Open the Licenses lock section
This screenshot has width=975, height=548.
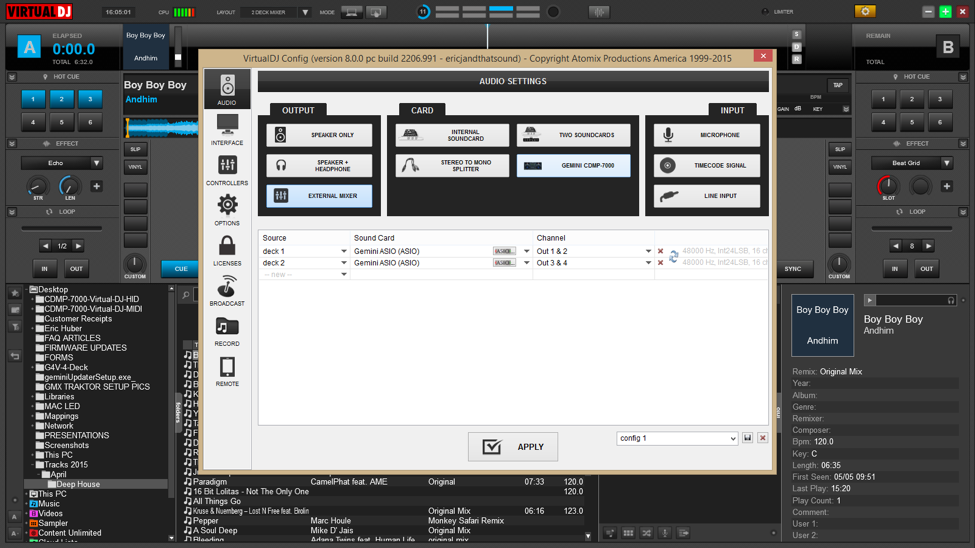(x=227, y=250)
